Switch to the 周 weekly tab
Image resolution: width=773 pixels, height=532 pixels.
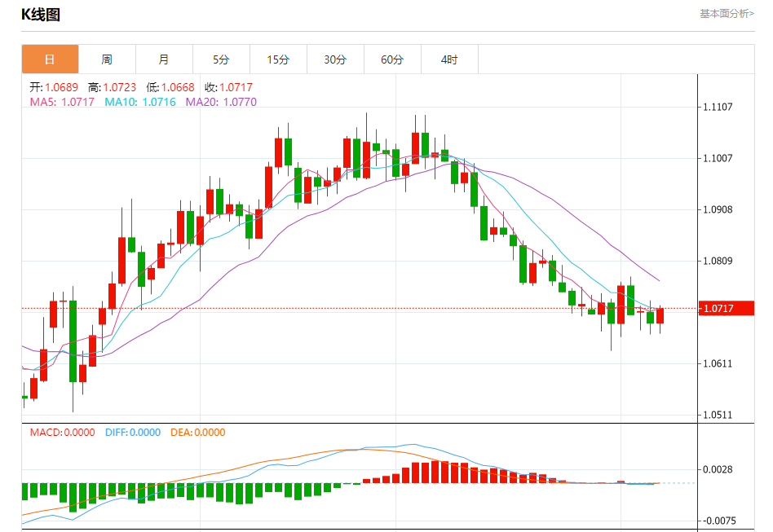(x=107, y=59)
